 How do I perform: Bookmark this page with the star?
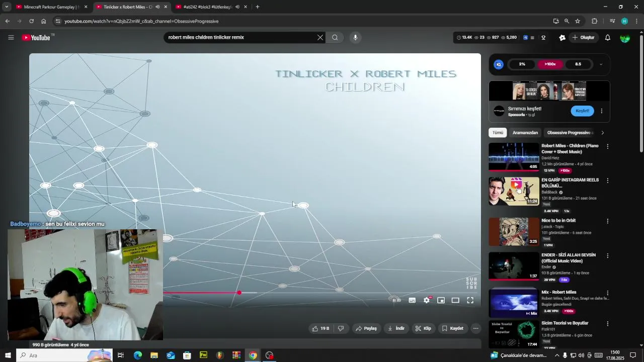coord(578,21)
